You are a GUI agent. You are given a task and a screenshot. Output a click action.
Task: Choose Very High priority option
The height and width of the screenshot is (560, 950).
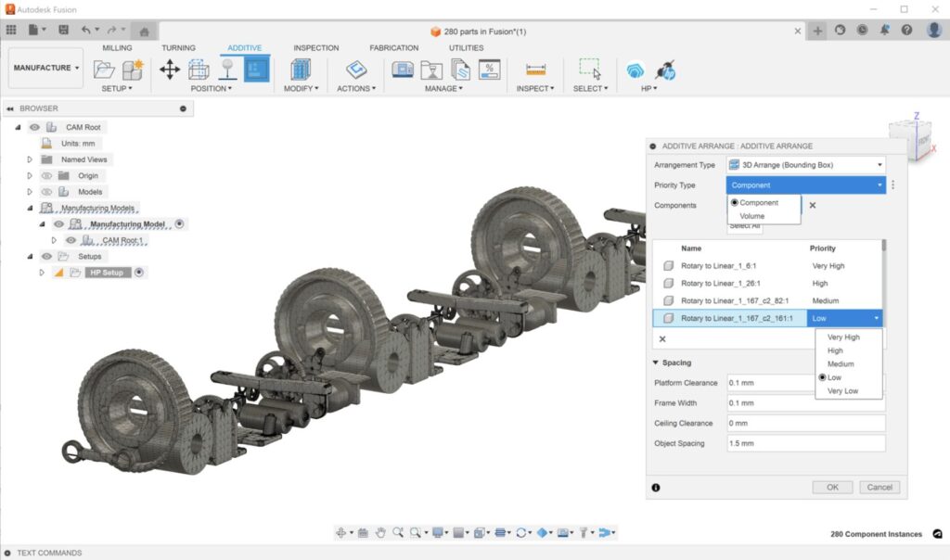tap(843, 337)
